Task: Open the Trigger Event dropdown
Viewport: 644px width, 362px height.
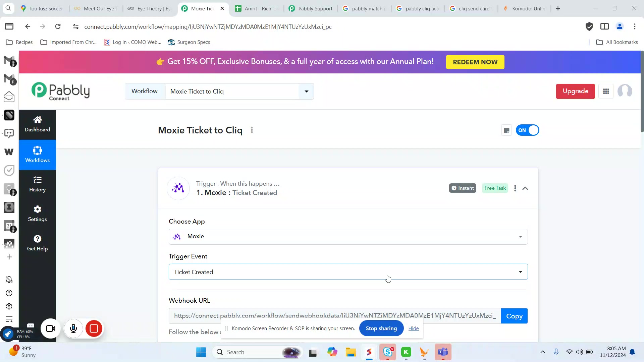Action: coord(348,272)
